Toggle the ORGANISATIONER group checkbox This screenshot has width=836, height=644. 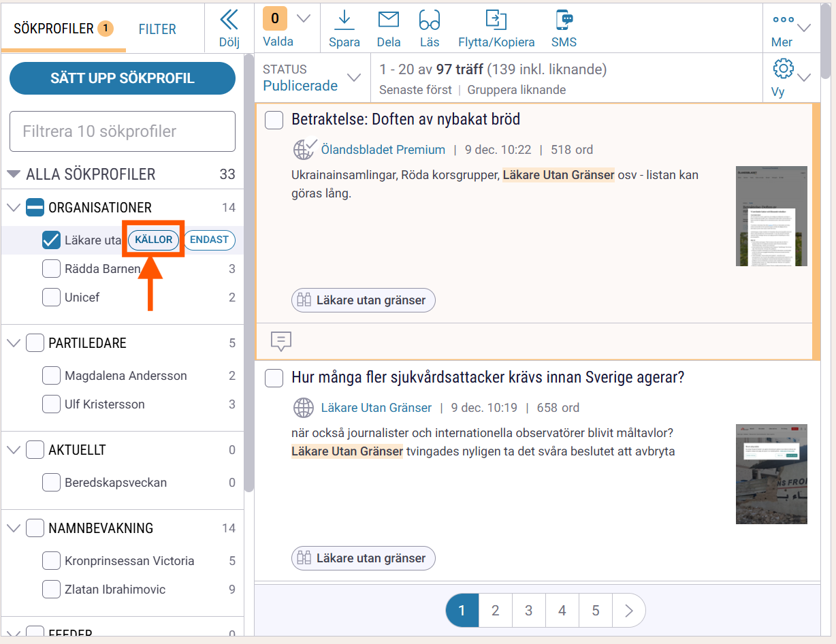click(x=35, y=208)
